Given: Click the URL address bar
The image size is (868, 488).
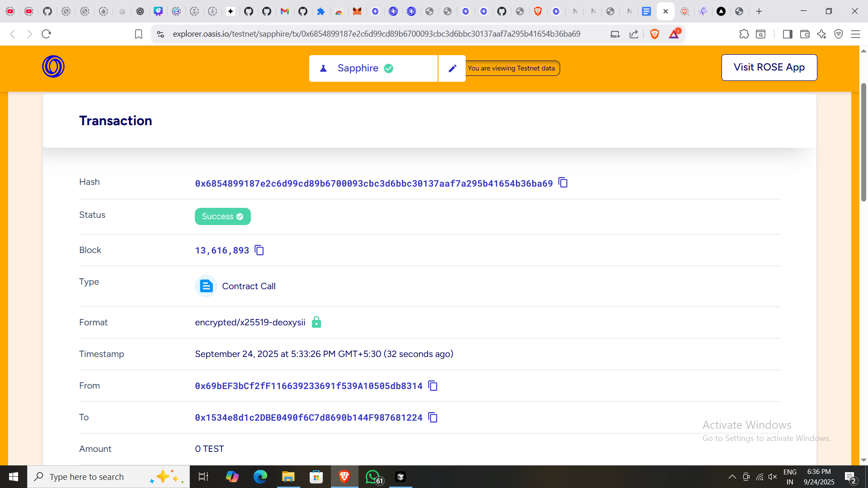Looking at the screenshot, I should [x=376, y=34].
